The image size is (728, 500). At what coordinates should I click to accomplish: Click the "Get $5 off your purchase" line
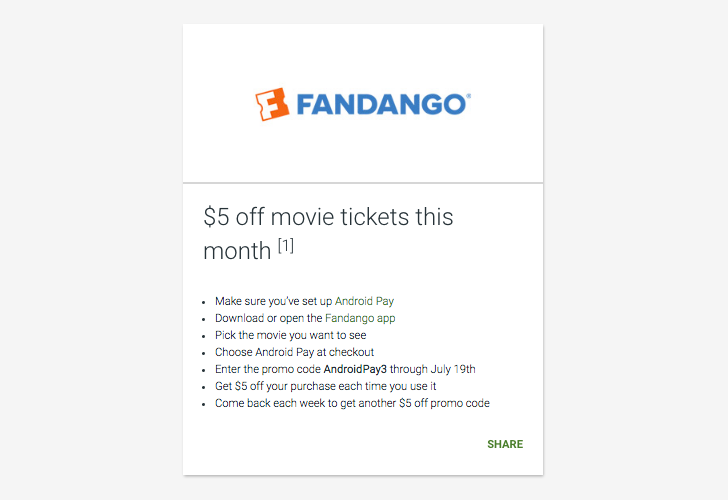(x=325, y=386)
